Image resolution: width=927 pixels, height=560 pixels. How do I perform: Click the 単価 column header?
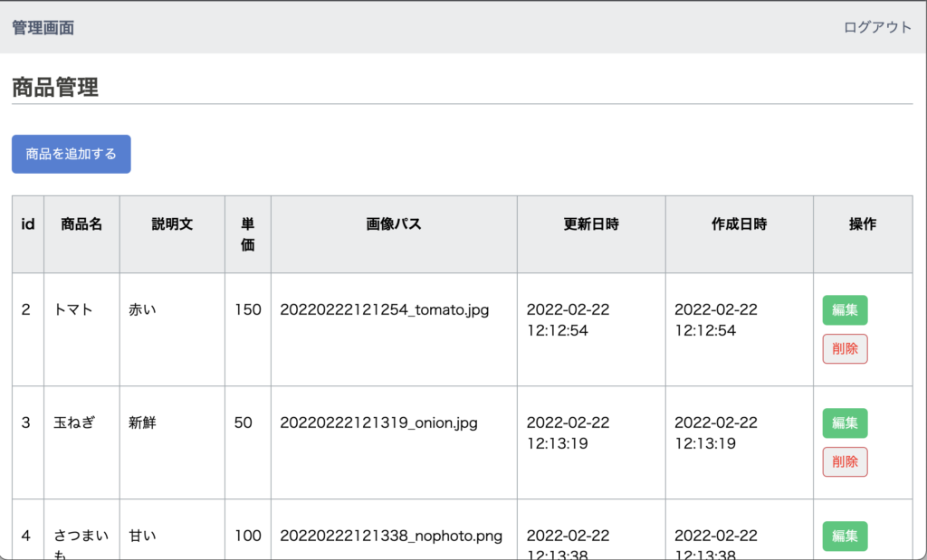[x=247, y=233]
